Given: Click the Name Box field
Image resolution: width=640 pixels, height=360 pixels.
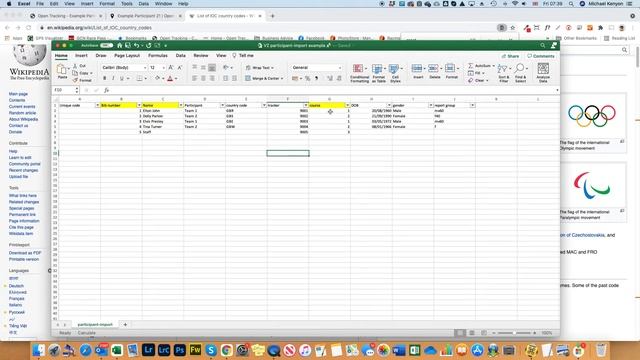Looking at the screenshot, I should pos(65,90).
